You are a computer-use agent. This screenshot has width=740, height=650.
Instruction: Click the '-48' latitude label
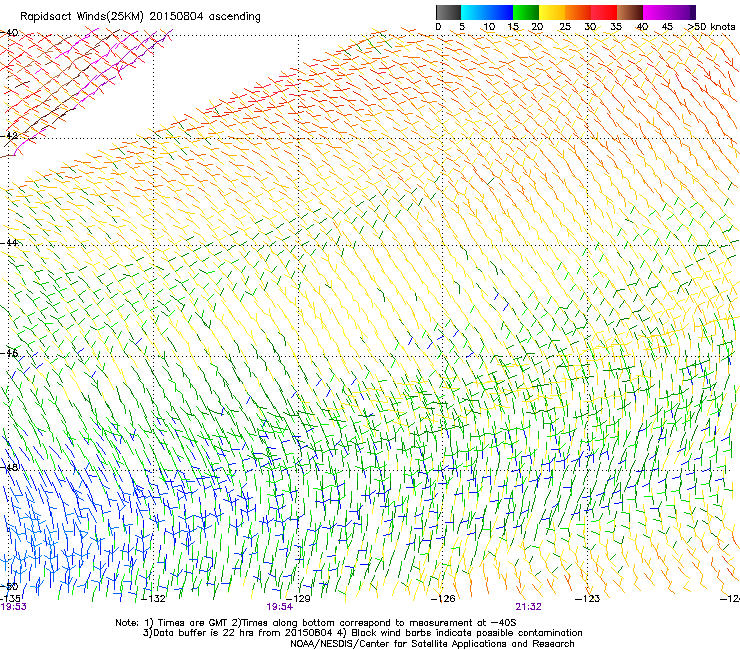click(9, 468)
